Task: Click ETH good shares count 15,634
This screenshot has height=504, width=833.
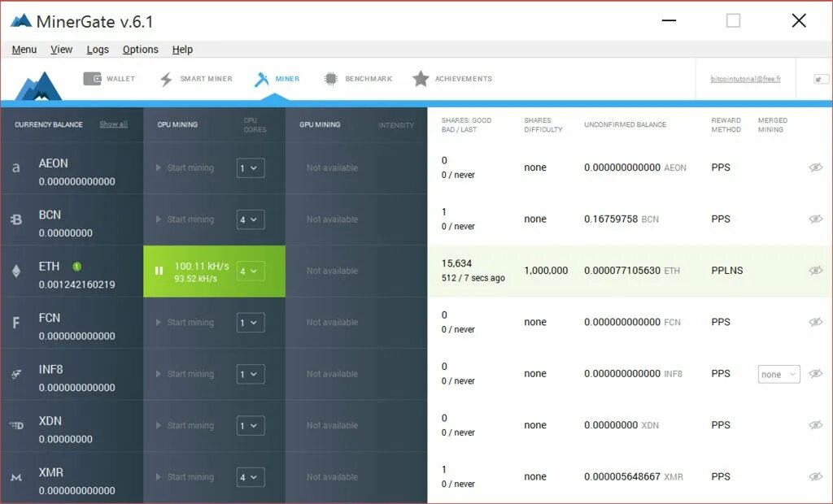Action: pyautogui.click(x=456, y=263)
